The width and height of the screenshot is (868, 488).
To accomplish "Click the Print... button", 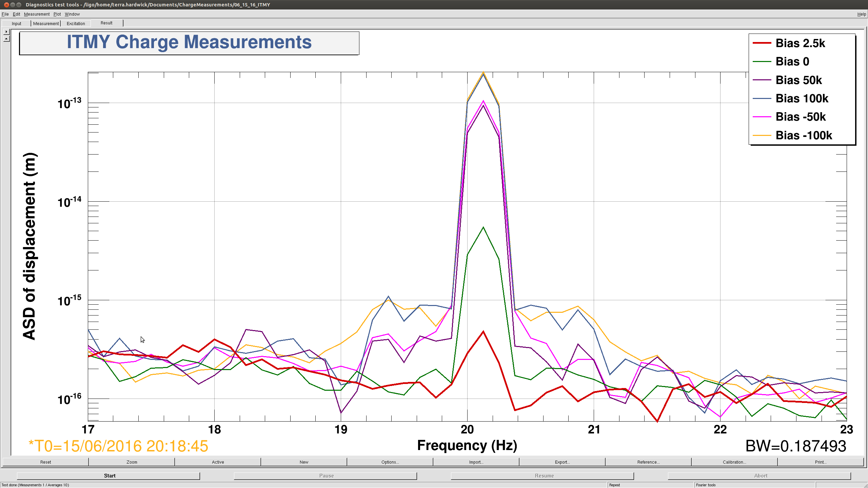I will point(821,462).
